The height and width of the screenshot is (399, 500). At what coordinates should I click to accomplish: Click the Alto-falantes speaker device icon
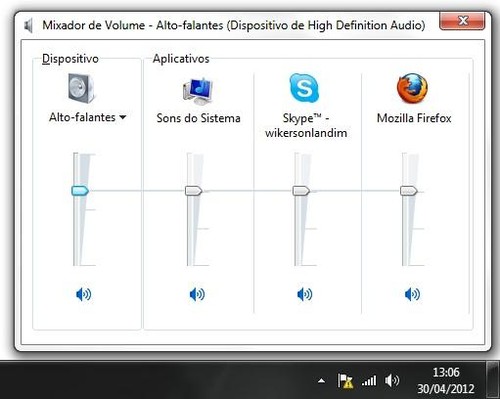82,88
